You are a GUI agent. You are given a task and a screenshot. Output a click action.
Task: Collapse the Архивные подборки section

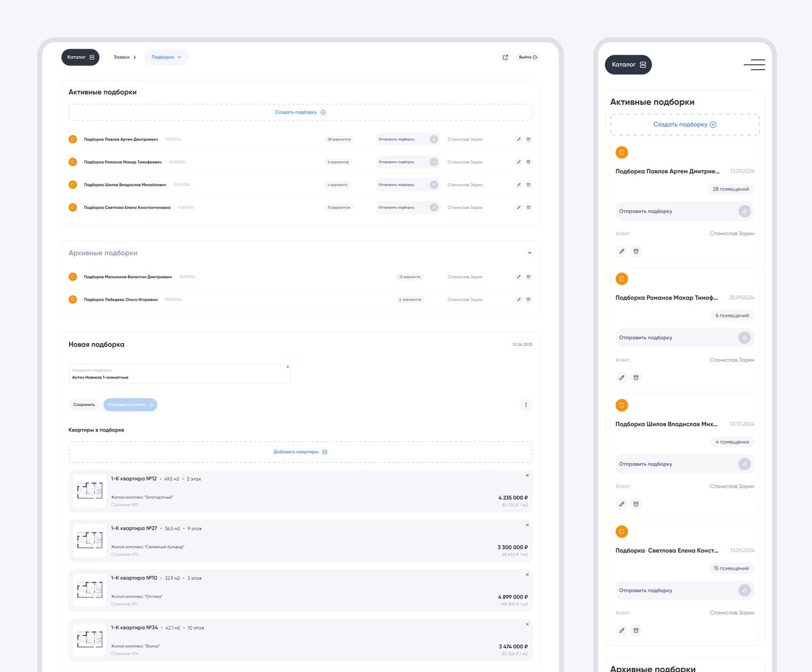(530, 253)
